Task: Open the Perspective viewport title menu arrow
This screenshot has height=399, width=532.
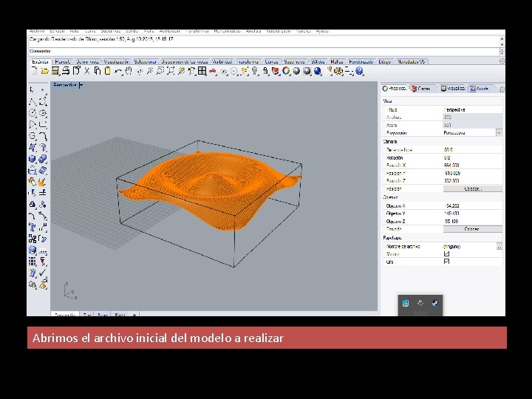Action: click(81, 85)
